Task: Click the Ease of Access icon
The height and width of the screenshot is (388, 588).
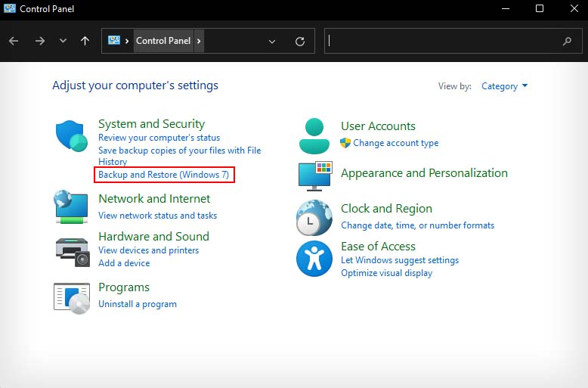Action: [x=314, y=259]
